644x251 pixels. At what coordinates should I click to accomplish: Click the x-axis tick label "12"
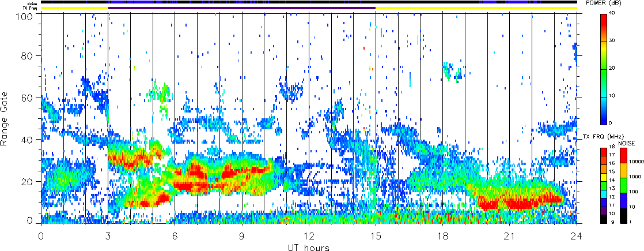[x=309, y=237]
